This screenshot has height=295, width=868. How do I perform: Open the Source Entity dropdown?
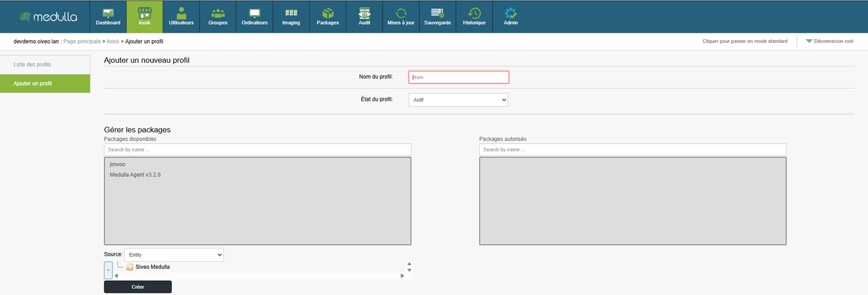(x=173, y=255)
